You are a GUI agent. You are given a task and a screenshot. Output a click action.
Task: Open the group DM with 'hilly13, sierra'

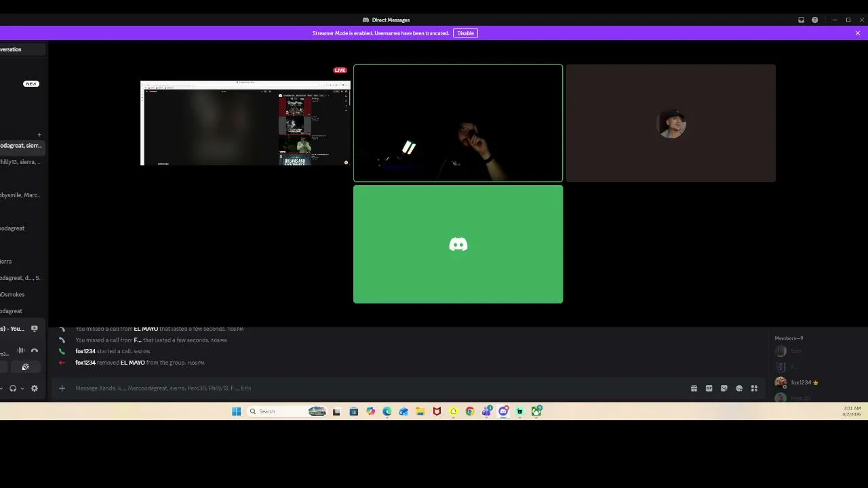(22, 162)
